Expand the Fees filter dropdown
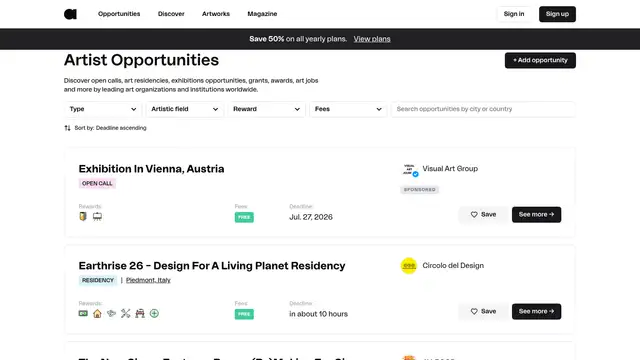640x360 pixels. click(348, 109)
